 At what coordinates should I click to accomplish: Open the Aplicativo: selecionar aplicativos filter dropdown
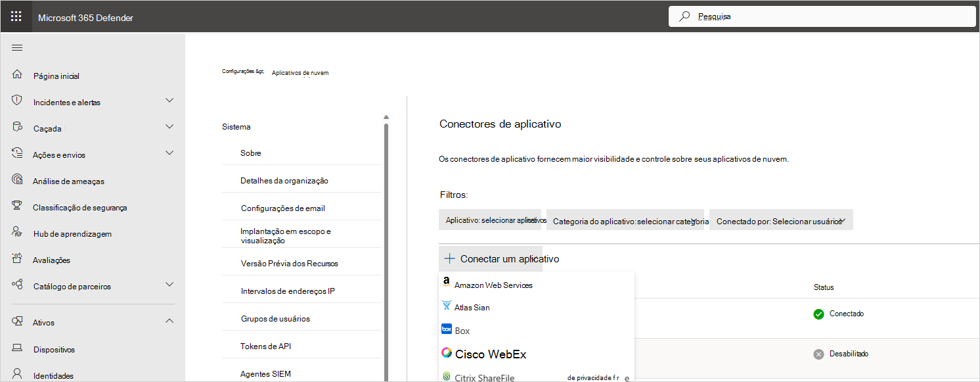[x=490, y=219]
